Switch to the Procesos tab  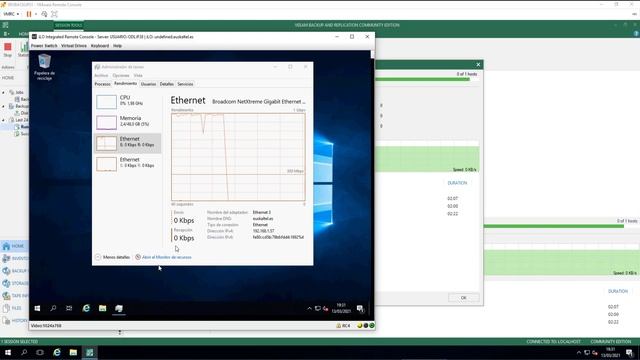click(102, 84)
